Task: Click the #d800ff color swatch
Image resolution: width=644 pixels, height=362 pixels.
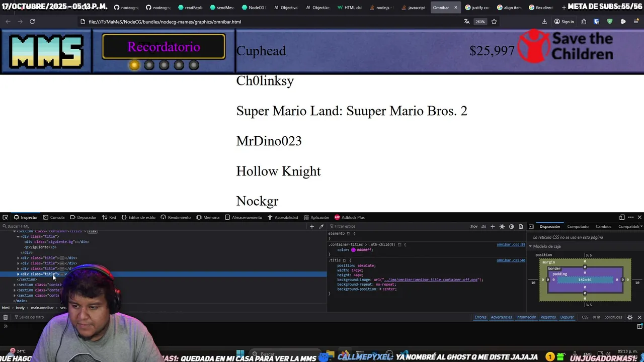Action: pyautogui.click(x=353, y=250)
